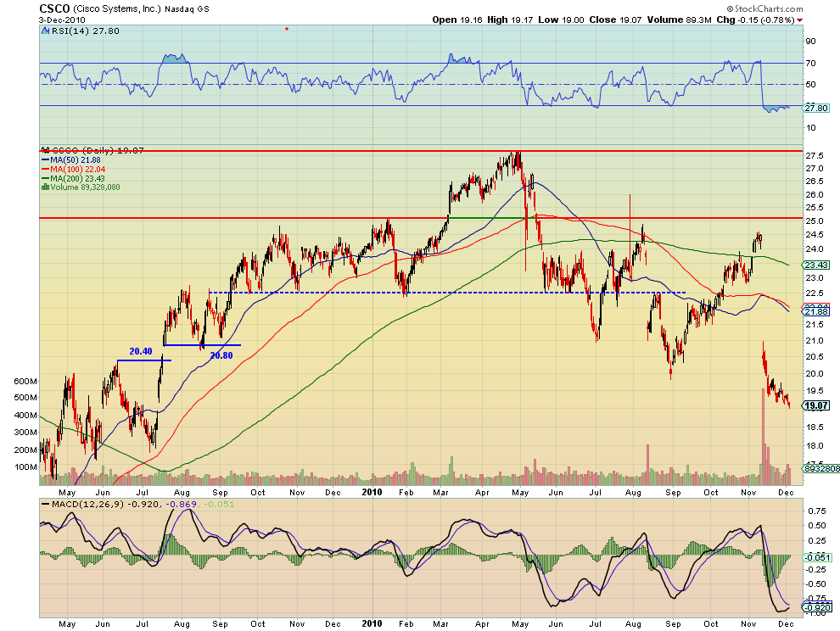This screenshot has height=631, width=840.
Task: Select the green MA(200) legend line swatch
Action: [x=45, y=178]
